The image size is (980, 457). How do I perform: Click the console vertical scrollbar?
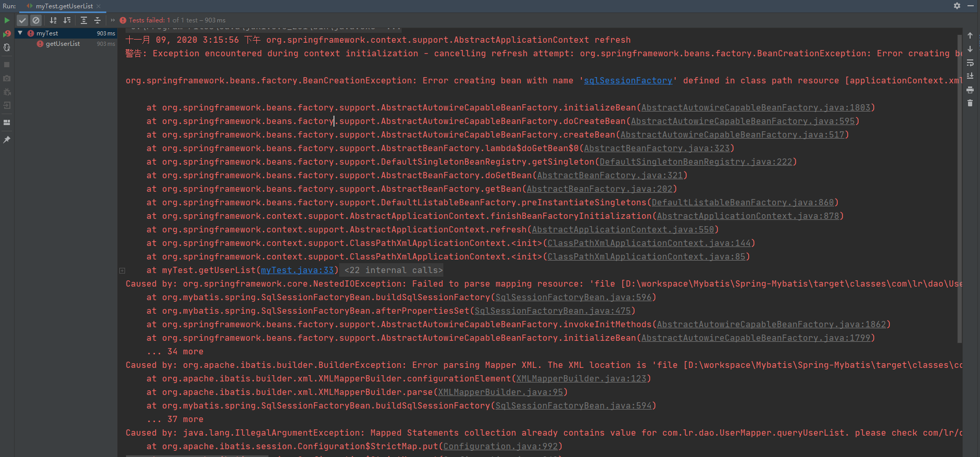tap(960, 189)
